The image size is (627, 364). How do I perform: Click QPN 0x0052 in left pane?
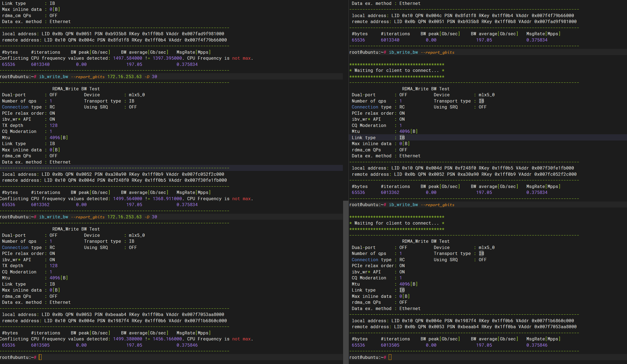[x=84, y=174]
